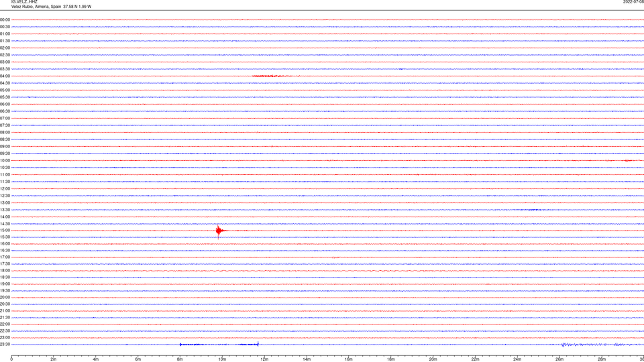This screenshot has width=644, height=362.
Task: Select the 02:00 time label
Action: pos(5,48)
